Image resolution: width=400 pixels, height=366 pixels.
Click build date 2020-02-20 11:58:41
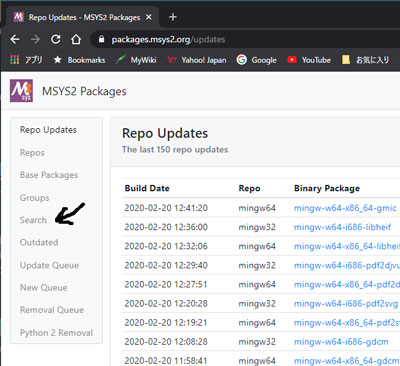[166, 361]
